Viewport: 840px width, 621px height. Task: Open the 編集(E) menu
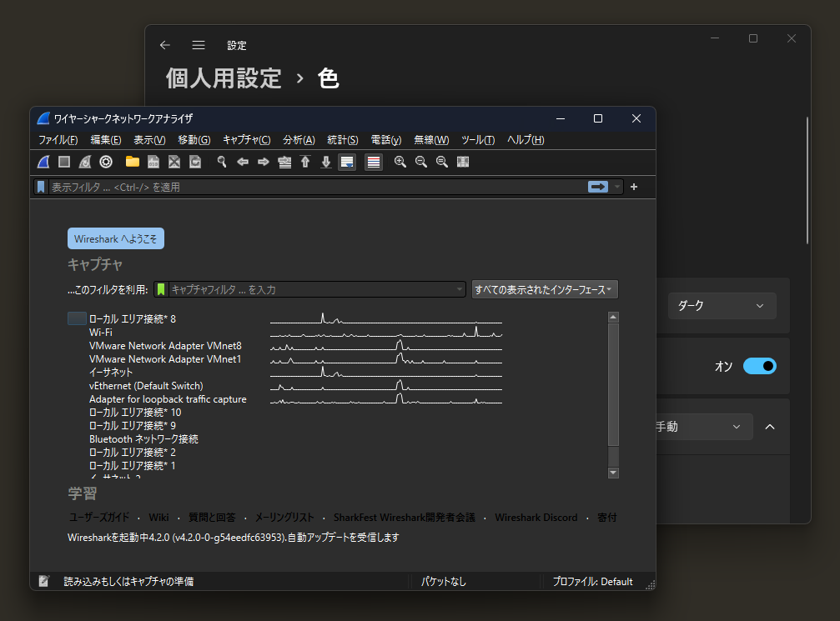[x=106, y=140]
